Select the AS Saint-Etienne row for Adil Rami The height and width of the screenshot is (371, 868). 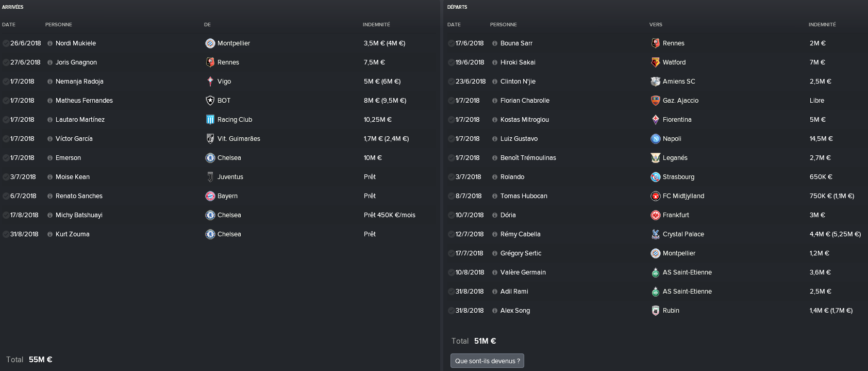point(687,292)
